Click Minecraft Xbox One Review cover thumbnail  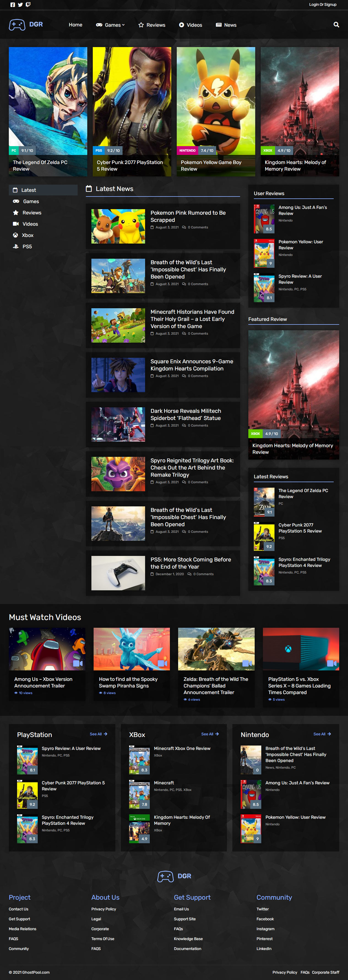pos(139,760)
